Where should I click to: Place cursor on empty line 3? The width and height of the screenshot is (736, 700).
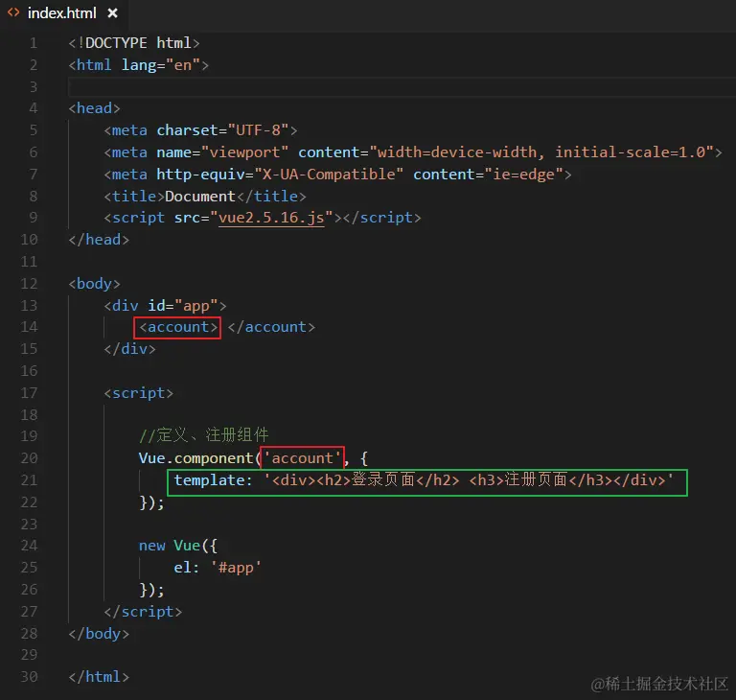402,87
